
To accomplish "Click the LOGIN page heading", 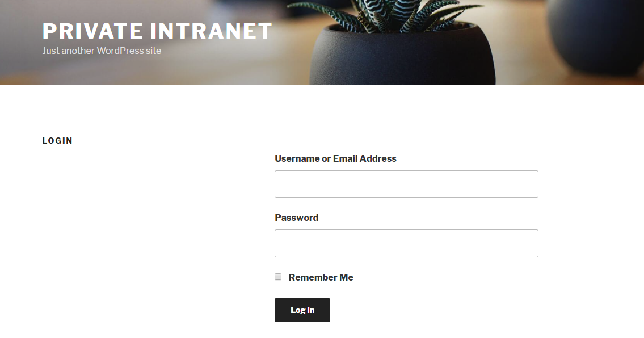I will point(57,141).
